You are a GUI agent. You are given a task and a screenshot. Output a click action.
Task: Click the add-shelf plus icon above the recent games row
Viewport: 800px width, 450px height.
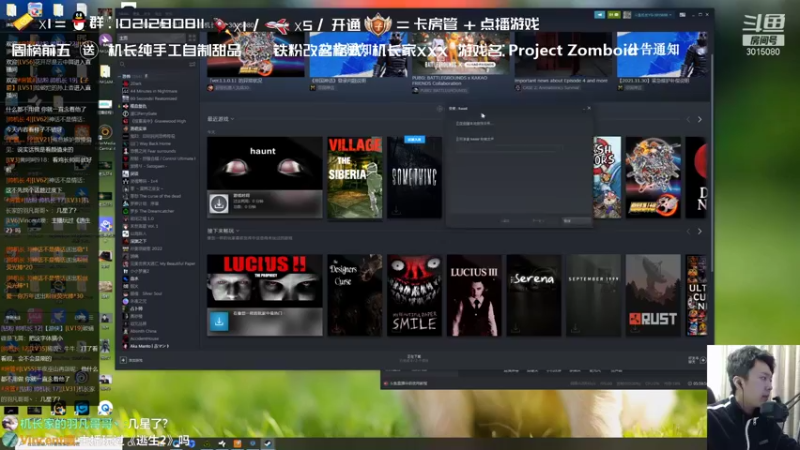440,109
